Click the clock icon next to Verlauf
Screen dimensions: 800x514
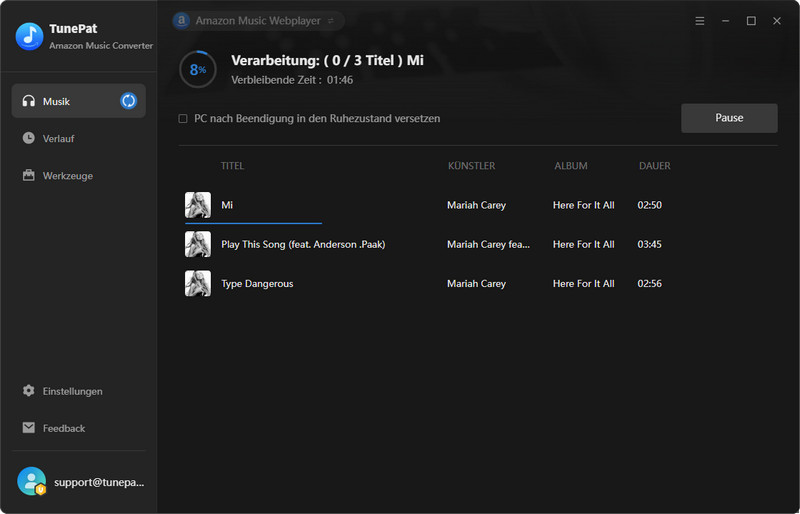(29, 138)
